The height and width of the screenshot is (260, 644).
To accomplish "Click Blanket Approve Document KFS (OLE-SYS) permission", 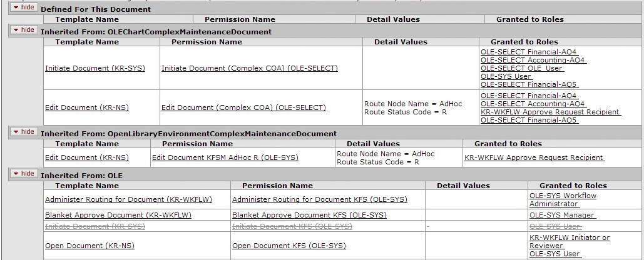I will (309, 215).
